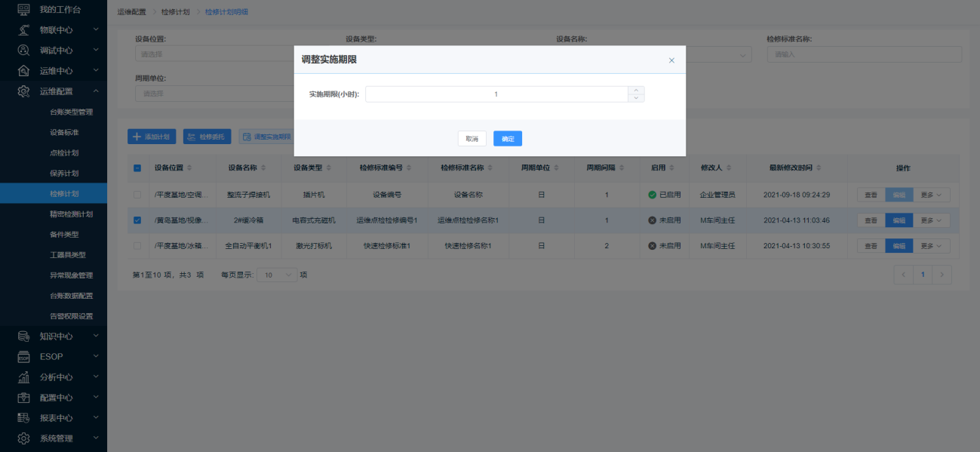Click the 物联中心 sidebar icon
This screenshot has height=452, width=980.
coord(23,29)
